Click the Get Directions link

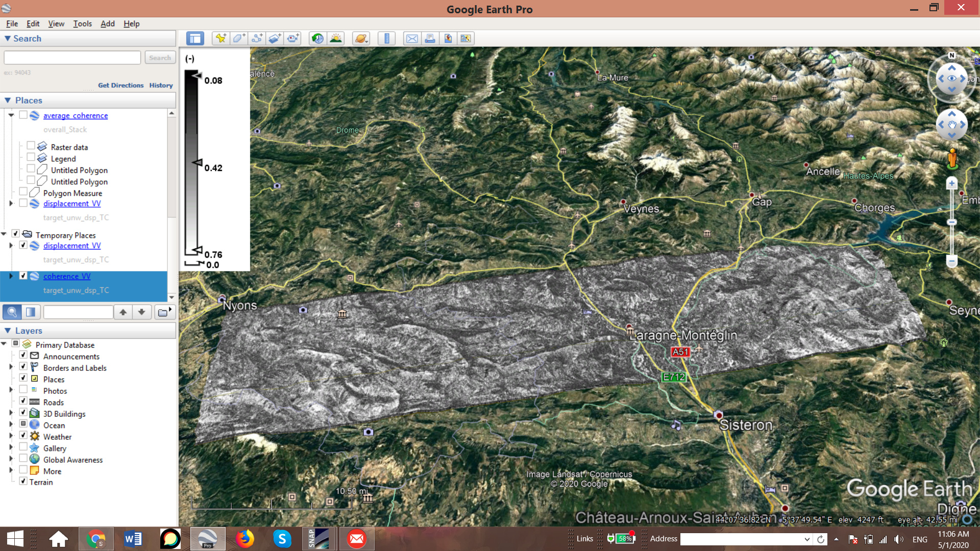pos(121,85)
